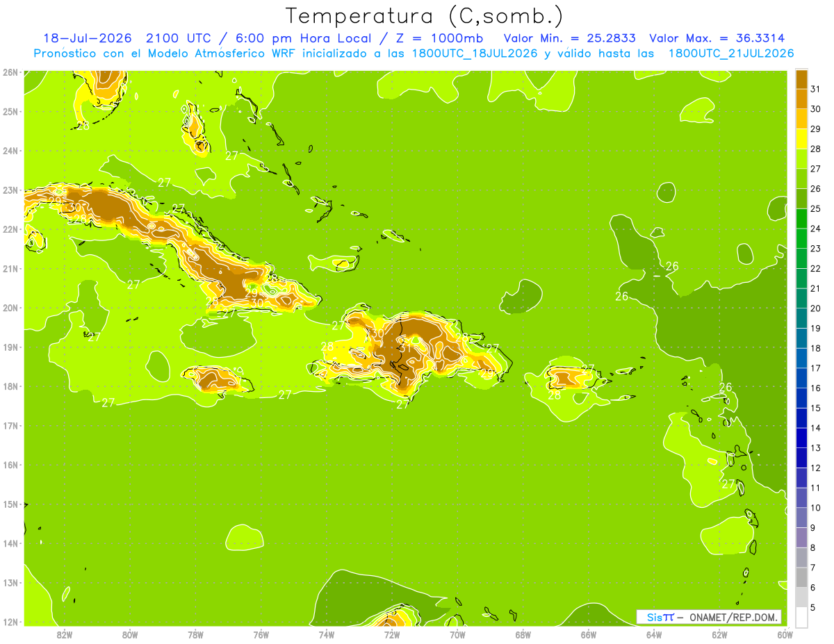Click the '19N' latitude axis label

(x=10, y=347)
